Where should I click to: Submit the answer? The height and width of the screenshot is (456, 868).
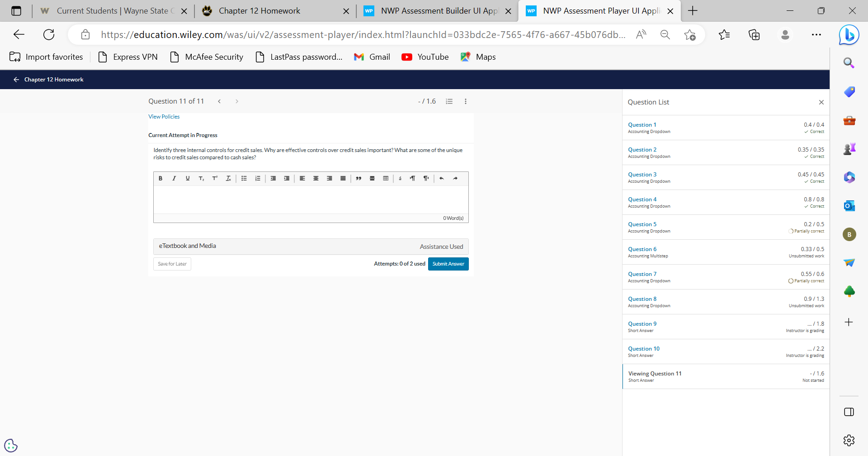tap(448, 264)
